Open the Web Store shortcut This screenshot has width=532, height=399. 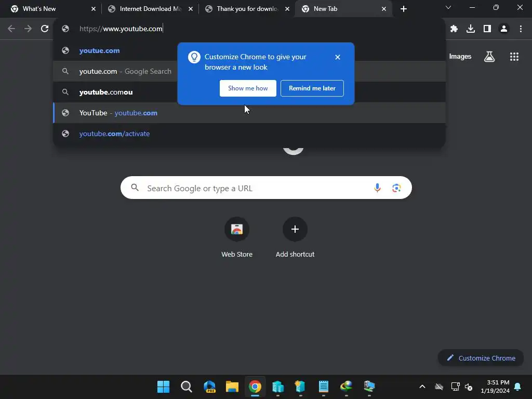click(x=237, y=237)
